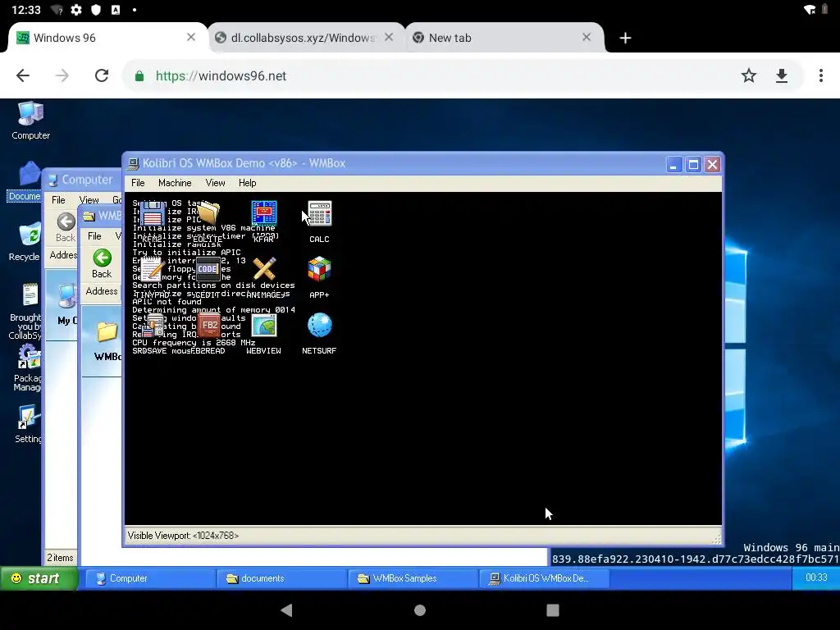This screenshot has height=630, width=840.
Task: Launch the CALC calculator icon
Action: 320,214
